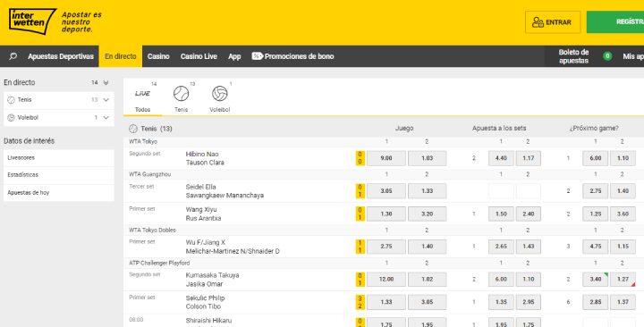Select 1.27 next game Jasika match
The image size is (644, 327).
coord(623,280)
